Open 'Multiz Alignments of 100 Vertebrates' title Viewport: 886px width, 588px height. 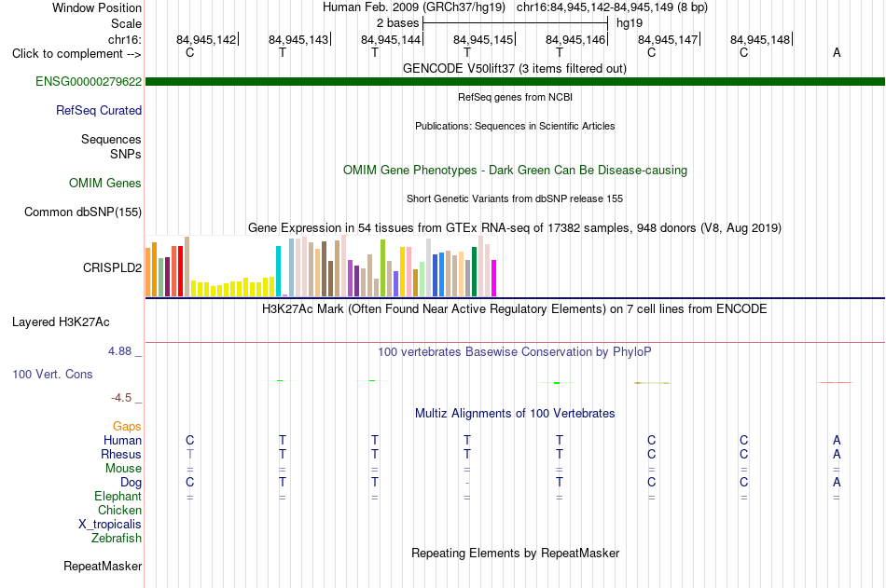click(x=515, y=414)
